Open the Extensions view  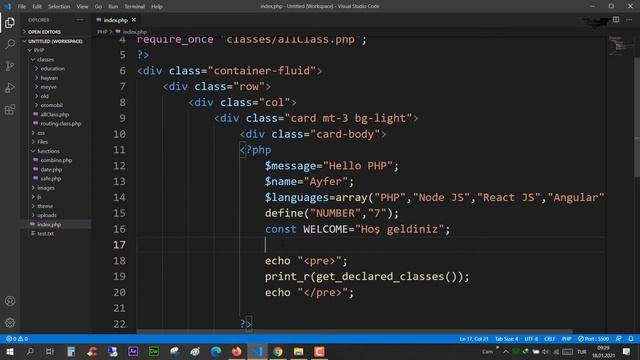(x=10, y=109)
